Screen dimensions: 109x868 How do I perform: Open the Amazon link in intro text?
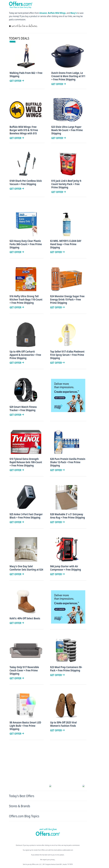pos(43,13)
